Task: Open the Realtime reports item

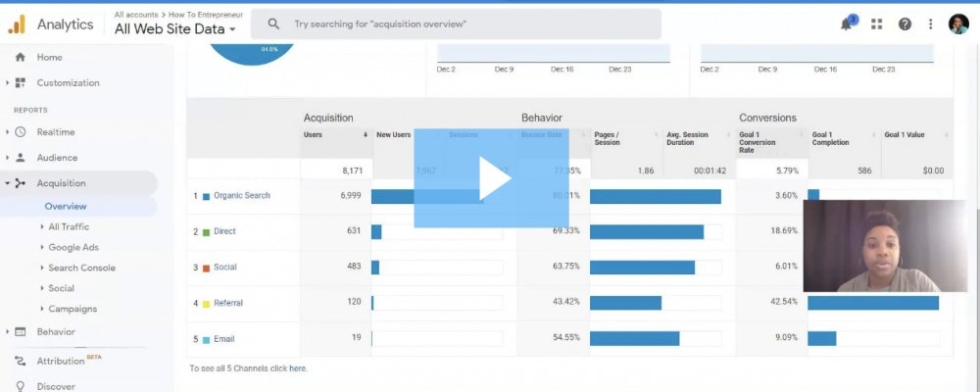Action: coord(56,132)
